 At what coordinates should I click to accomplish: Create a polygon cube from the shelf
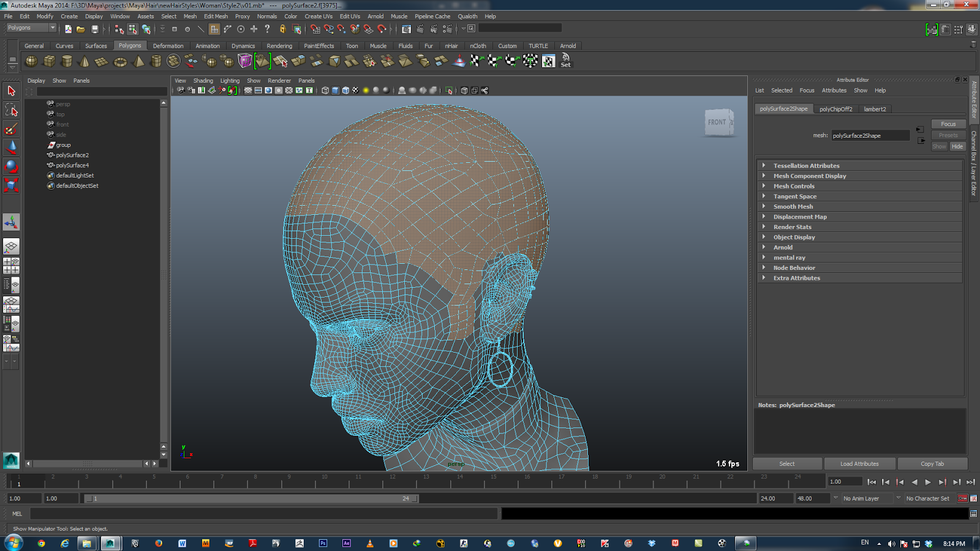pos(49,61)
